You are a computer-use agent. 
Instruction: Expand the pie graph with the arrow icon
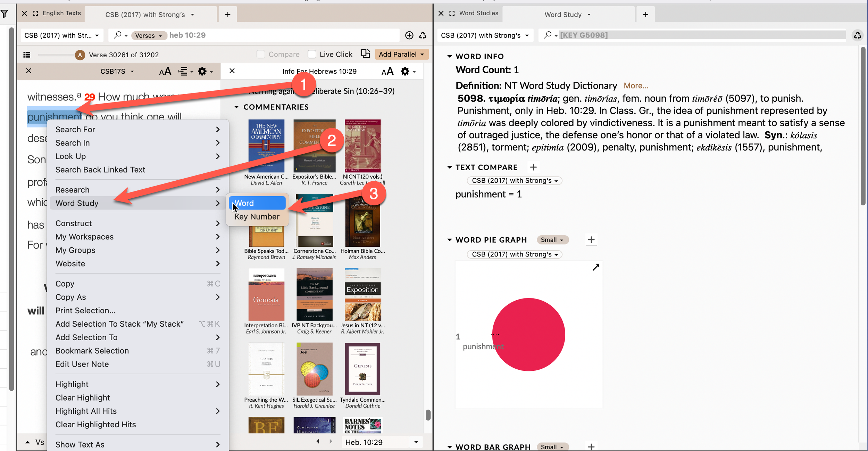click(x=595, y=267)
